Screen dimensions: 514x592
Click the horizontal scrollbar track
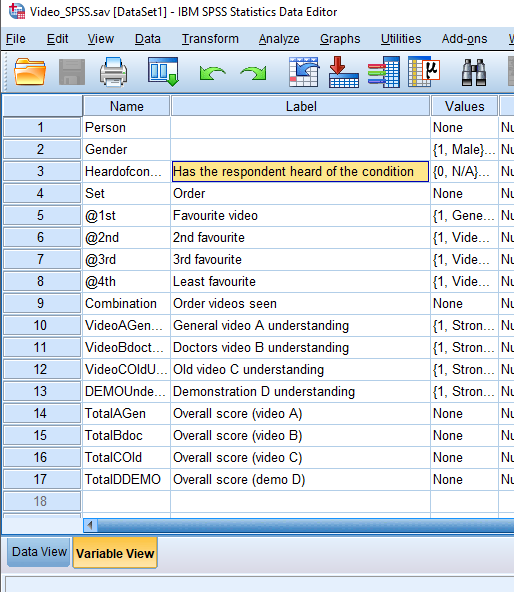click(x=306, y=525)
